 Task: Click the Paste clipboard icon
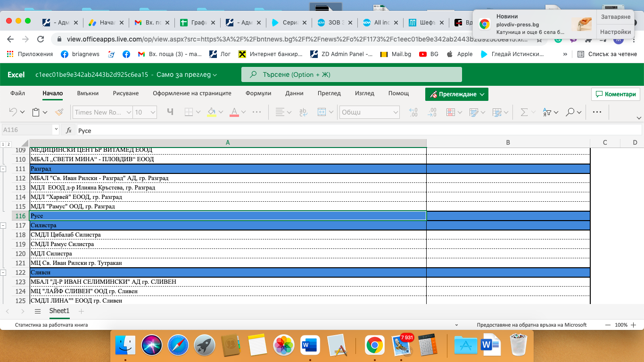click(36, 112)
